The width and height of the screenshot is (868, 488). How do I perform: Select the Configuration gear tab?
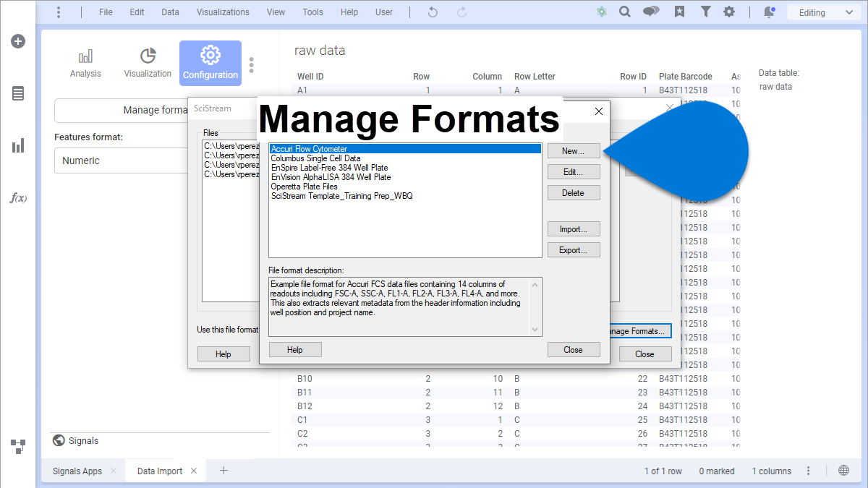(x=210, y=63)
